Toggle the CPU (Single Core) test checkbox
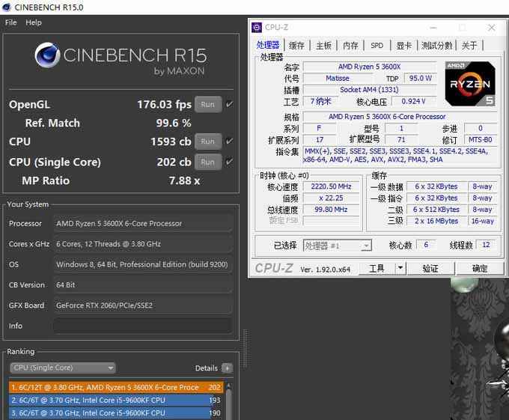Viewport: 509px width, 420px height. point(229,162)
